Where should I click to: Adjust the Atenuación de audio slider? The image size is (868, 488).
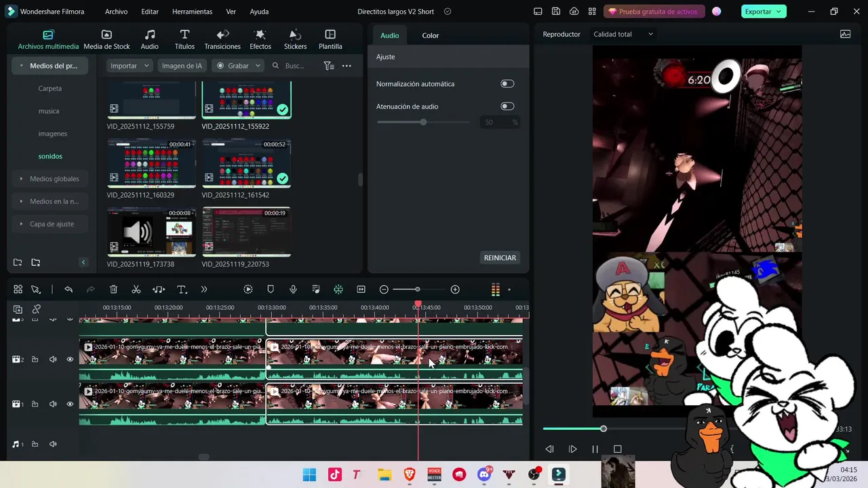point(423,122)
